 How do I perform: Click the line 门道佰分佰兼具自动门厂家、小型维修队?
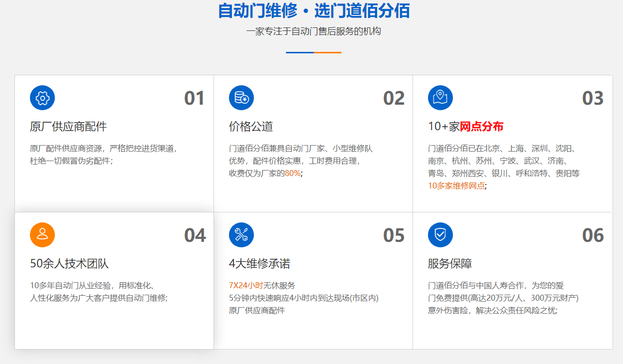[x=301, y=149]
